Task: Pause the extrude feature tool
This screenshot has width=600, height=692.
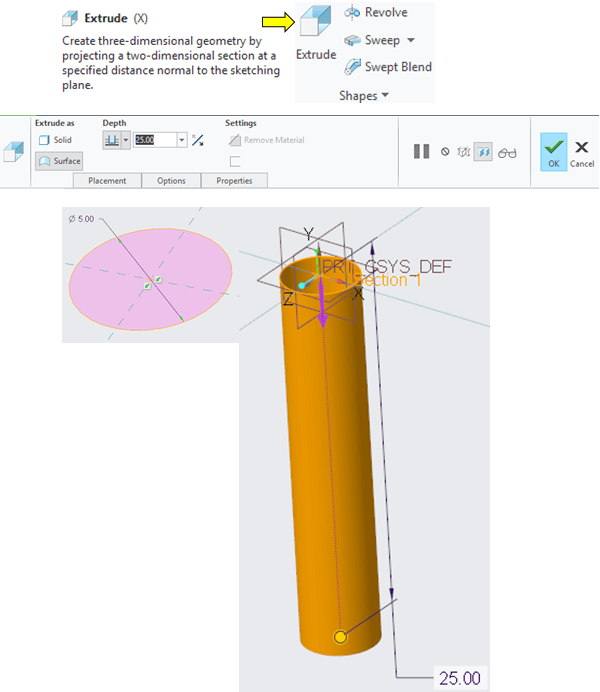Action: click(x=422, y=151)
